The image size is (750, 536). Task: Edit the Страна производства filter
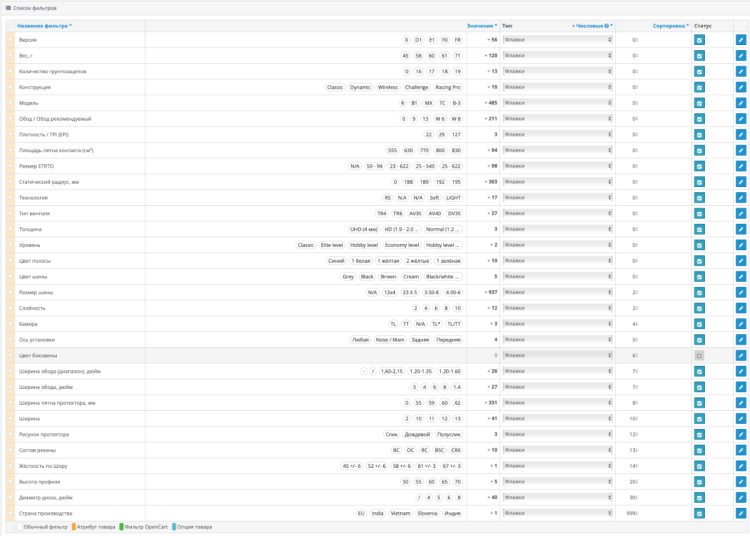coord(741,513)
